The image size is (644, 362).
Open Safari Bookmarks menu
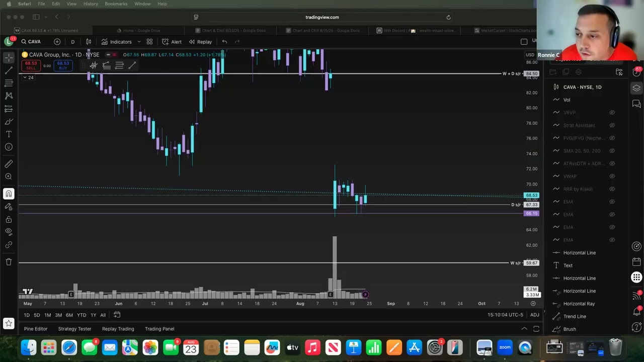coord(116,4)
